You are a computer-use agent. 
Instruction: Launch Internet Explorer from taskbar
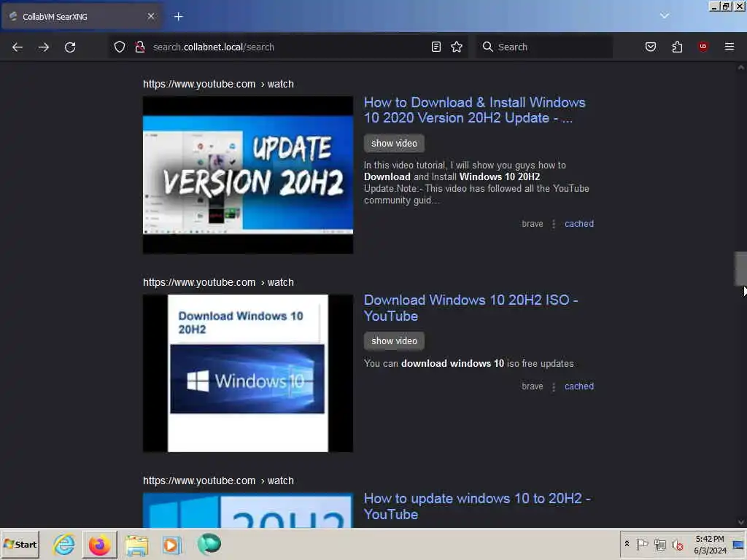tap(64, 544)
